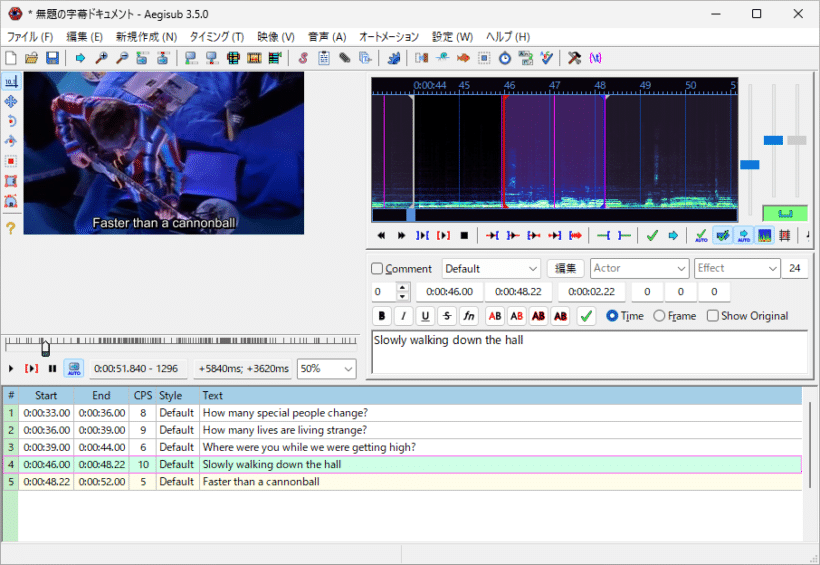Play audio selection with red bracket button
The height and width of the screenshot is (565, 820).
[x=443, y=235]
